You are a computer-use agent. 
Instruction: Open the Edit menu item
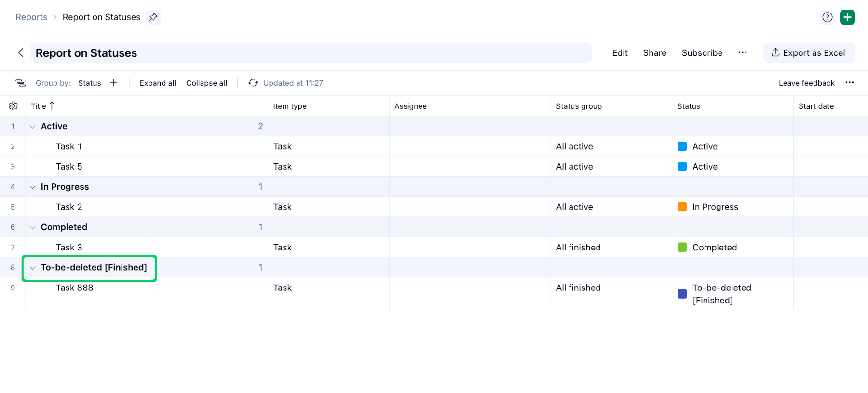point(620,53)
